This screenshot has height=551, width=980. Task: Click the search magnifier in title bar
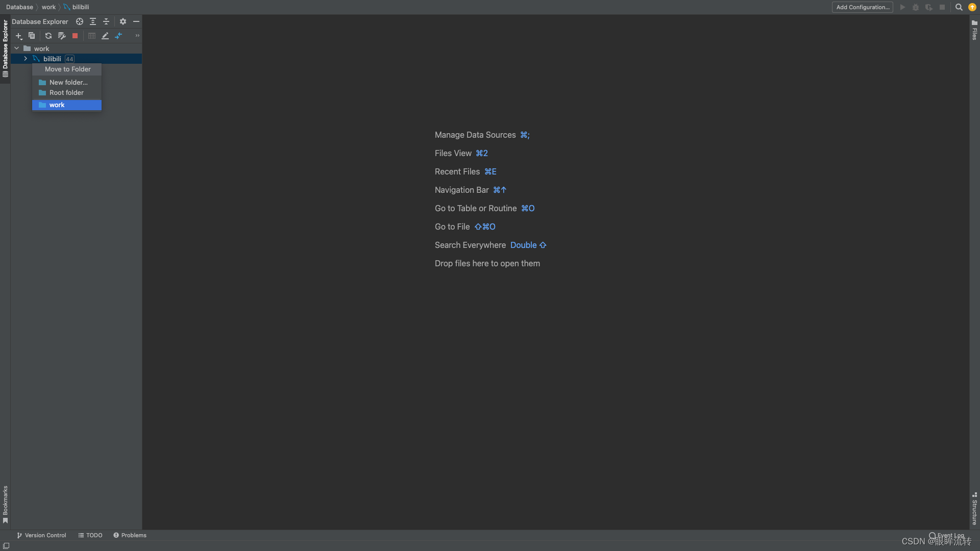click(x=959, y=7)
